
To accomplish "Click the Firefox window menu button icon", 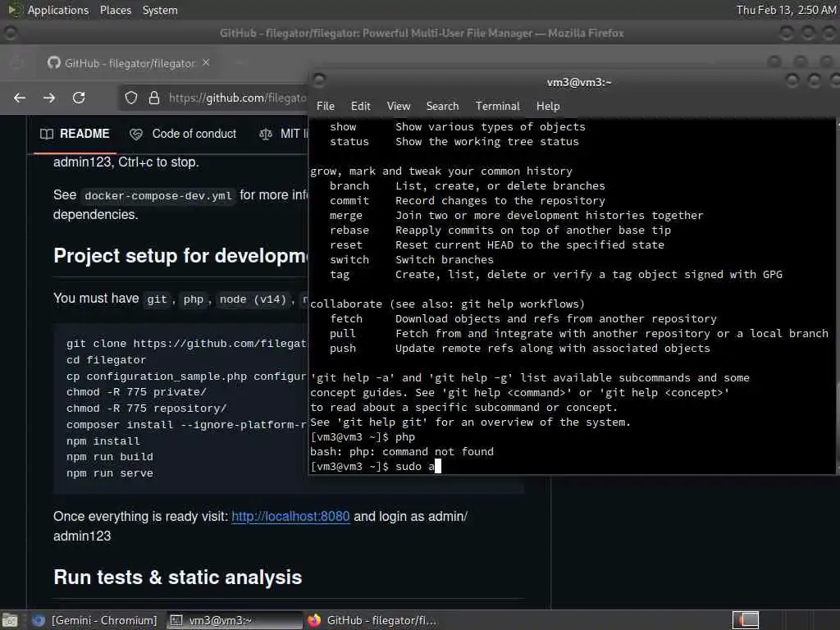I will (x=10, y=33).
